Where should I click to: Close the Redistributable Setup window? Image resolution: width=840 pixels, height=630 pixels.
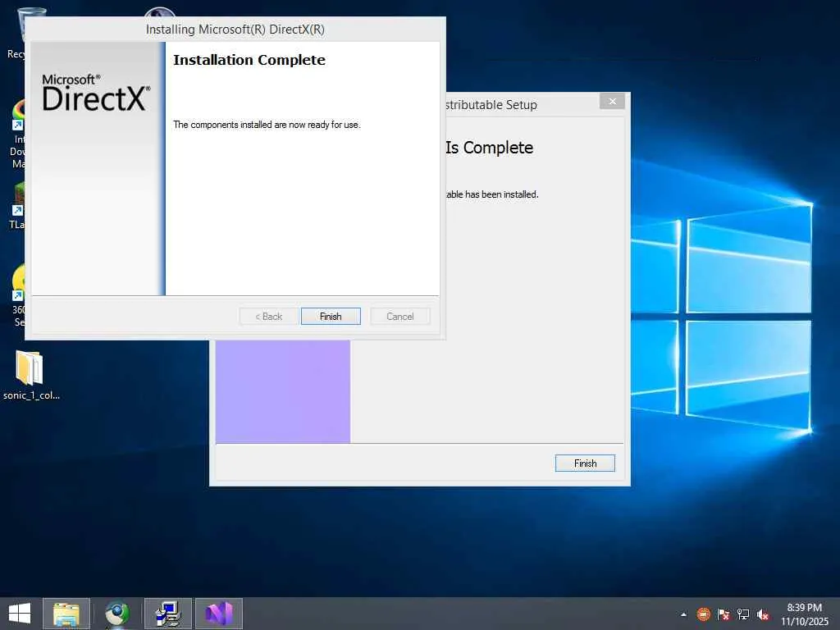(612, 101)
